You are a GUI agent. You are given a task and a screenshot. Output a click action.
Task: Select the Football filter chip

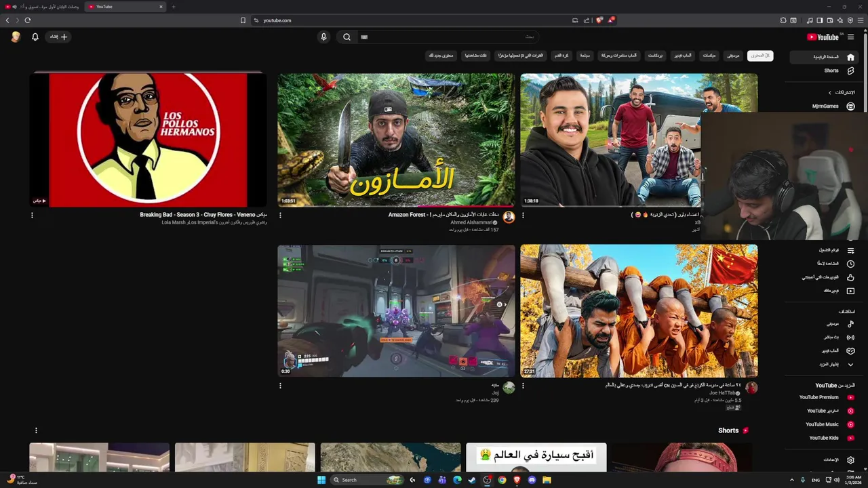coord(561,56)
